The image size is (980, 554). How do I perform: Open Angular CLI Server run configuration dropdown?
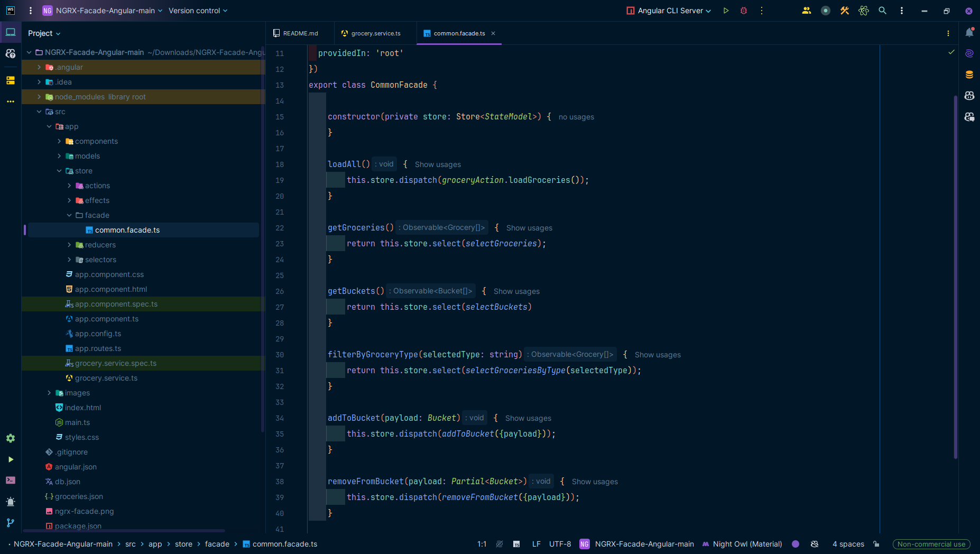(669, 11)
